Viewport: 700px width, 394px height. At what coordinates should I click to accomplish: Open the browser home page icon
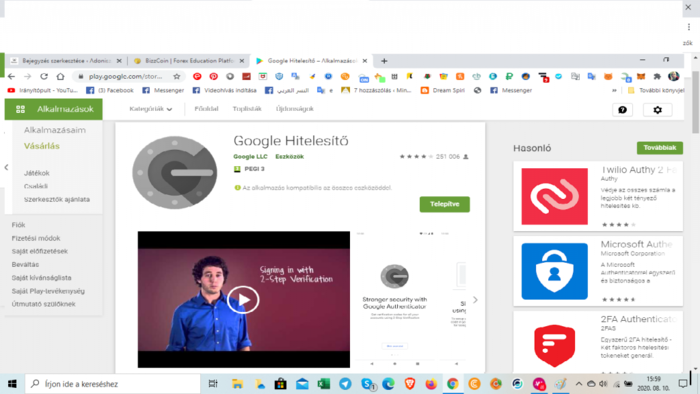pyautogui.click(x=60, y=76)
